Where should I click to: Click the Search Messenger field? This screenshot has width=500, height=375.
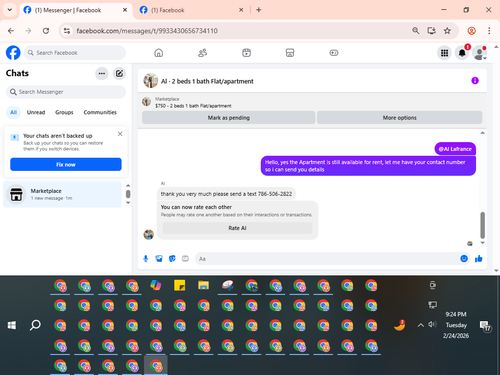(x=66, y=92)
